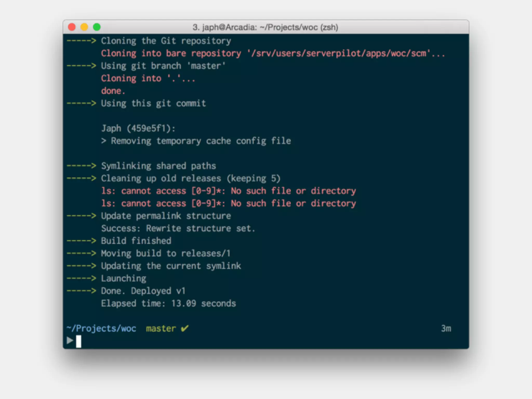This screenshot has width=532, height=399.
Task: Click 'Cleaning up old releases (keeping 5)' line
Action: pos(191,178)
